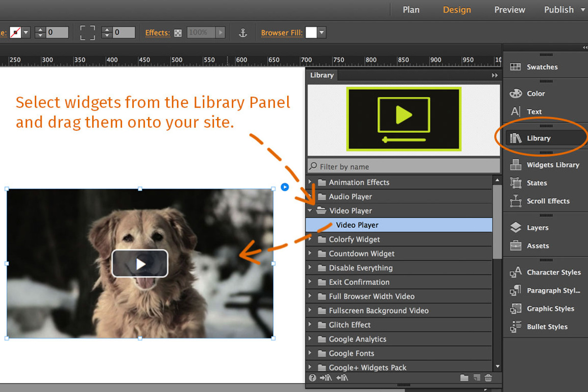Open the Widgets Library panel
The image size is (588, 392).
[x=545, y=165]
